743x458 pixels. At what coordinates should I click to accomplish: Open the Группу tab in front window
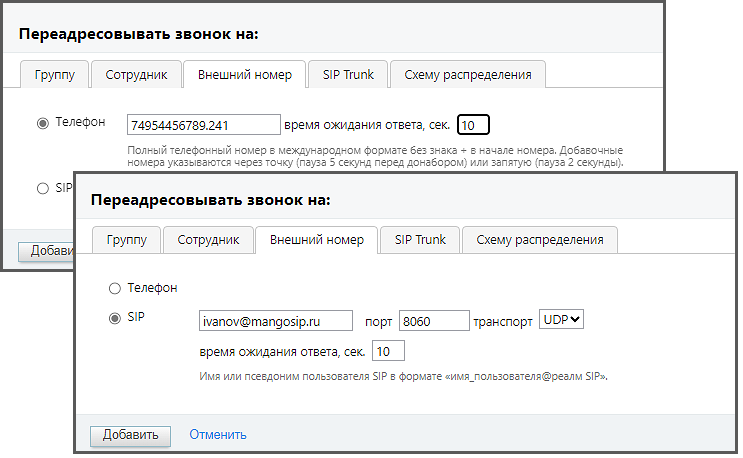[127, 240]
